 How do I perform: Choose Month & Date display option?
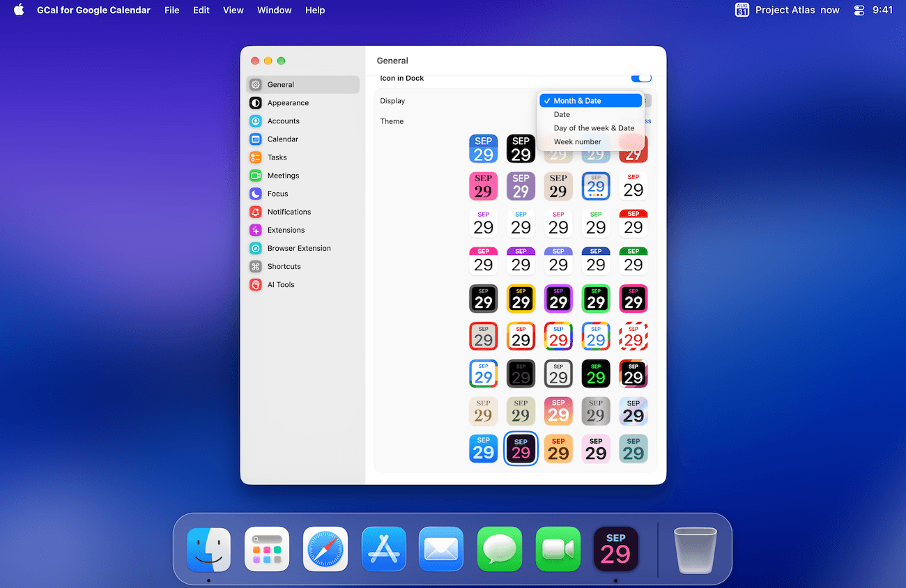click(591, 101)
